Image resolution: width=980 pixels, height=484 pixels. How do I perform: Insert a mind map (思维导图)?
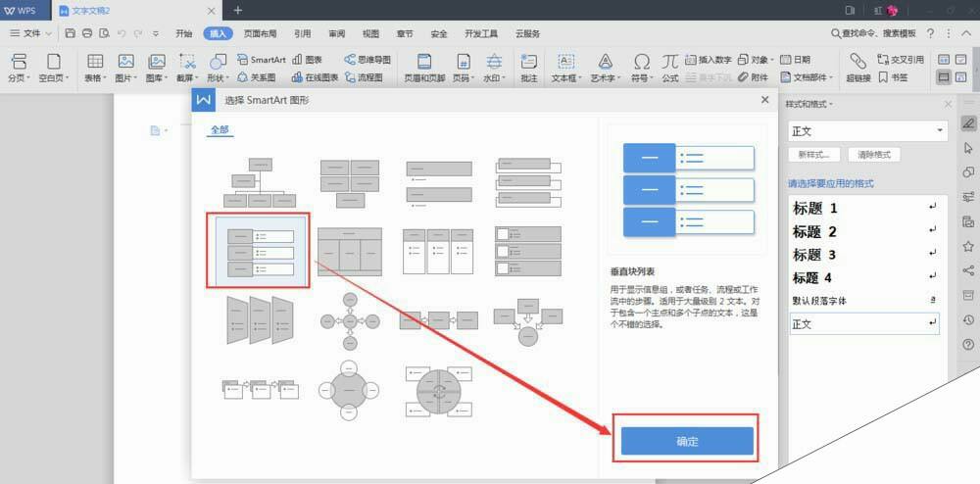pos(367,60)
